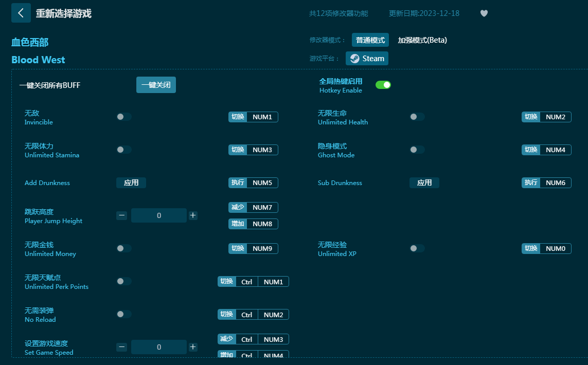Enable Unlimited Health toggle
This screenshot has width=588, height=365.
click(x=417, y=117)
